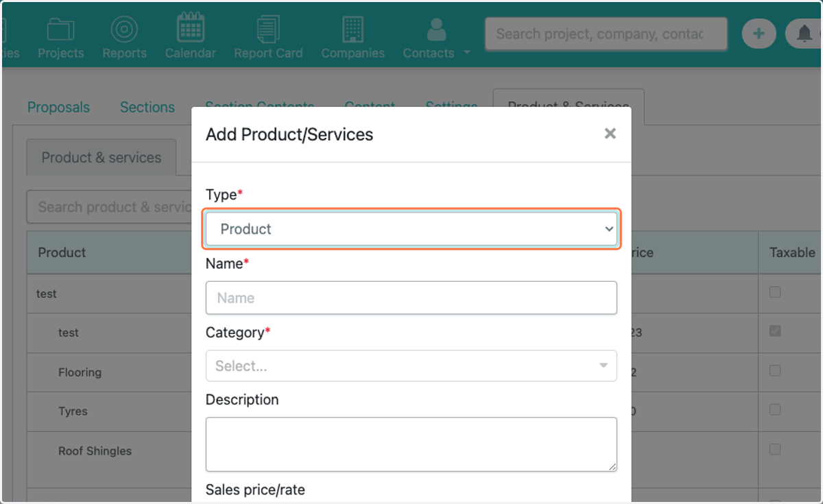The width and height of the screenshot is (823, 504).
Task: Toggle Taxable checkbox for indented test row
Action: click(775, 331)
